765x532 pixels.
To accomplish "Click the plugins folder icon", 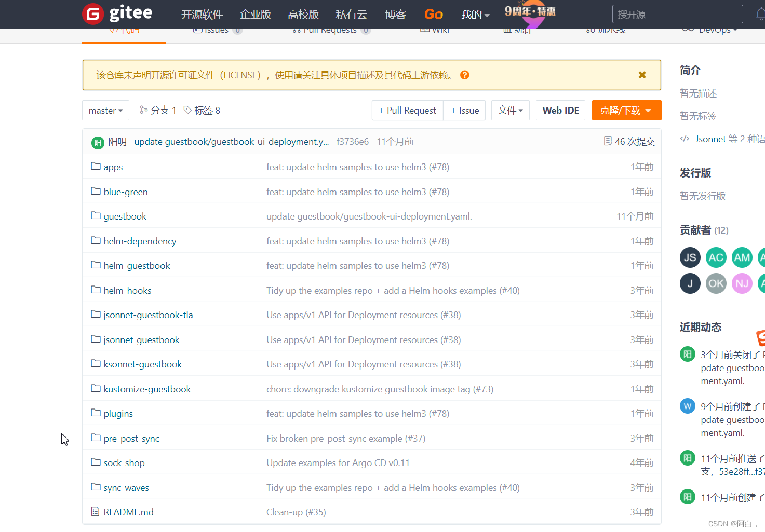I will click(x=96, y=413).
